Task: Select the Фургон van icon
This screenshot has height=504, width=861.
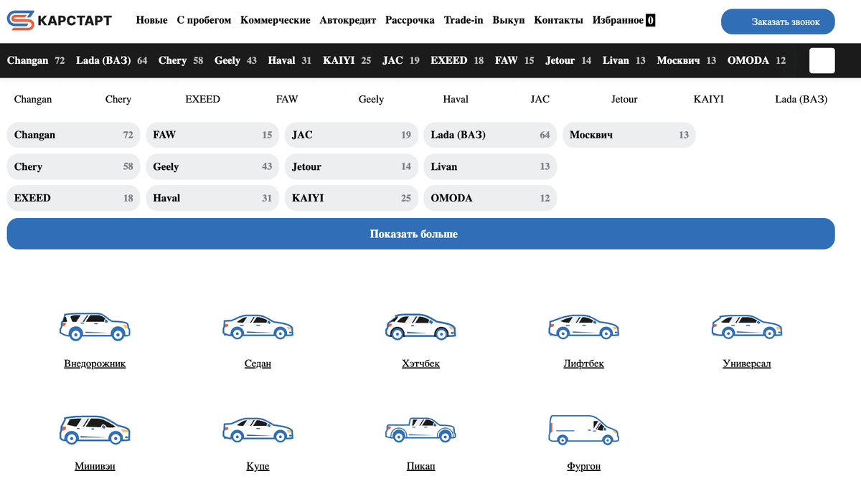Action: click(x=583, y=429)
